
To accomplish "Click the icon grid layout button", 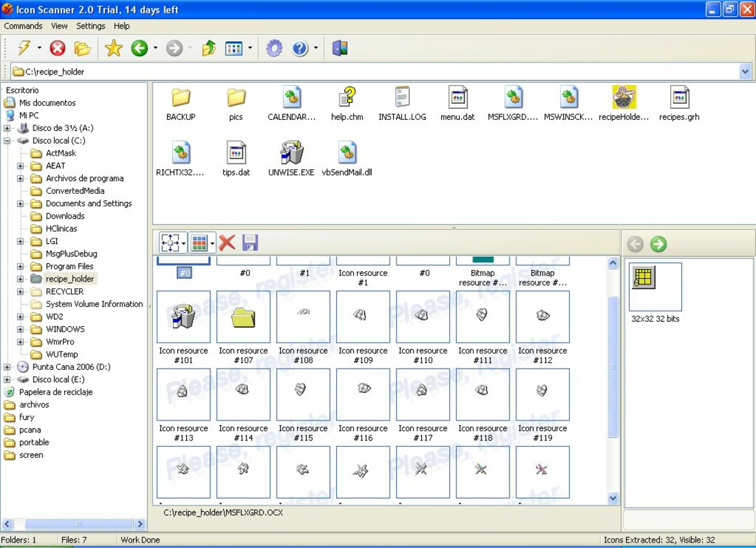I will tap(199, 242).
